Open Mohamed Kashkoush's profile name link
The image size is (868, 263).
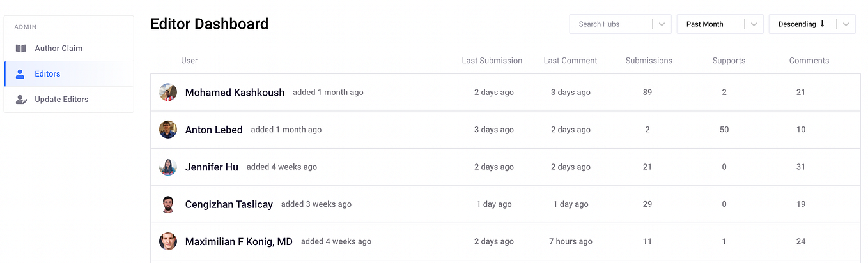[x=235, y=93]
